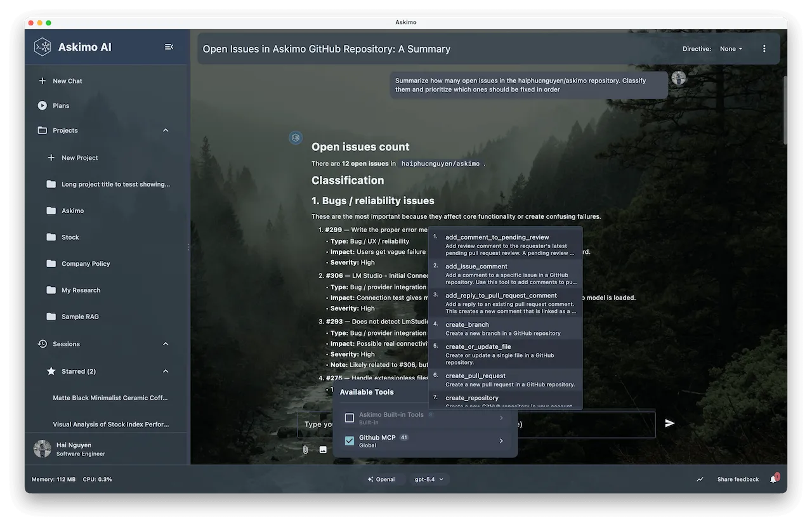Click the plus icon beside New Chat

click(x=43, y=81)
